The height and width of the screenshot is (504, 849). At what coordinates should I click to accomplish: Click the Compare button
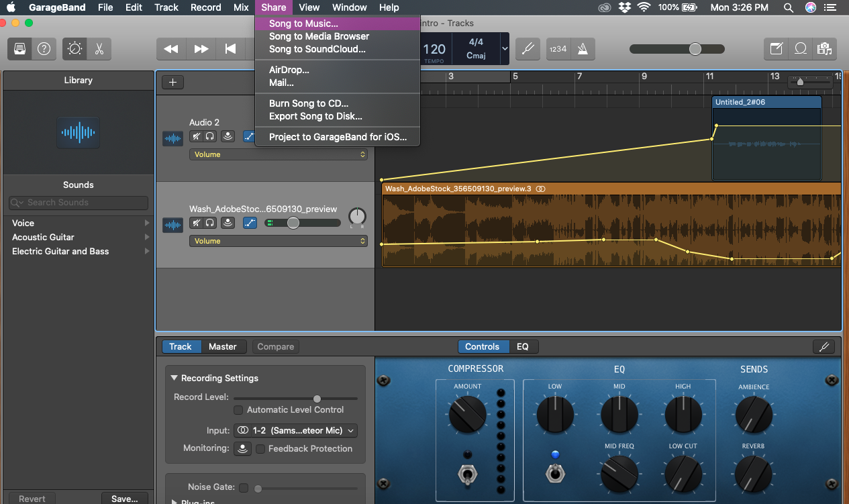(x=276, y=346)
